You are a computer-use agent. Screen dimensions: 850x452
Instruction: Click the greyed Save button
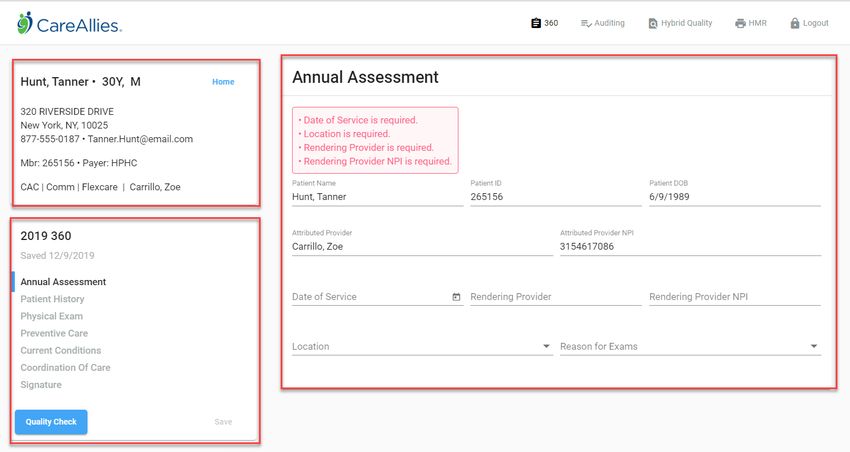pyautogui.click(x=223, y=422)
